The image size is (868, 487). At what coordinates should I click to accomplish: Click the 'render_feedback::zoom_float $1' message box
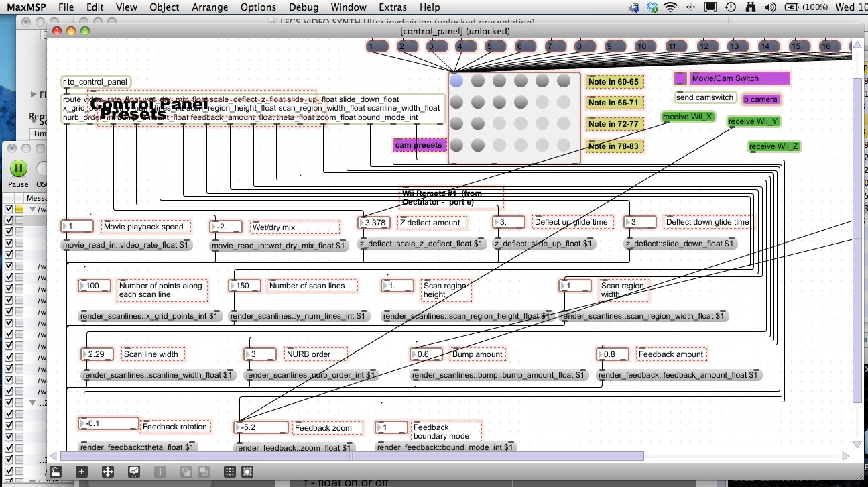click(294, 447)
